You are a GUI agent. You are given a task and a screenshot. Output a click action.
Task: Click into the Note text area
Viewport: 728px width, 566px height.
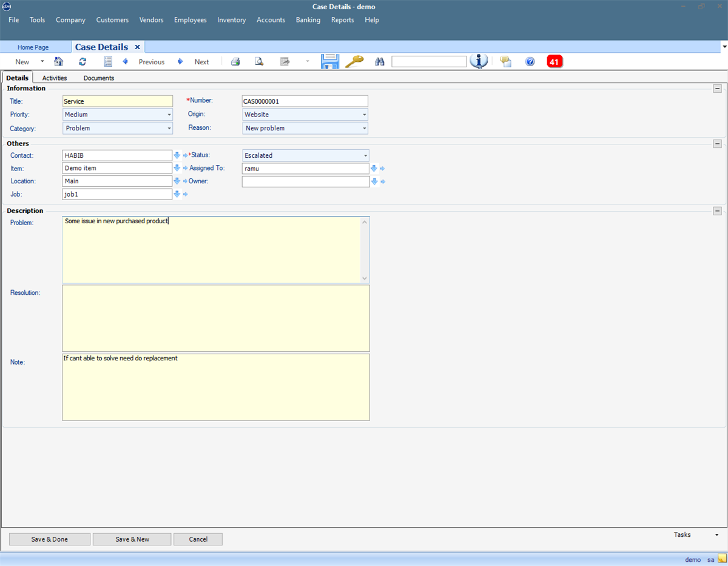[216, 387]
